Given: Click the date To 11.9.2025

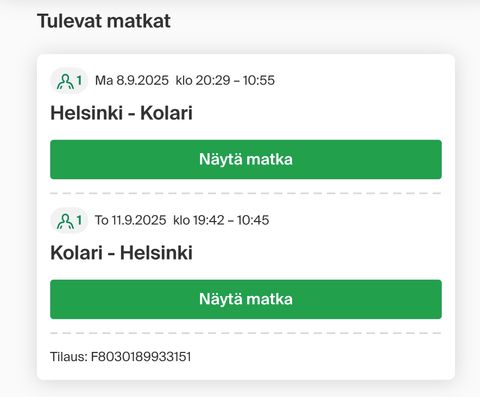Looking at the screenshot, I should 130,220.
